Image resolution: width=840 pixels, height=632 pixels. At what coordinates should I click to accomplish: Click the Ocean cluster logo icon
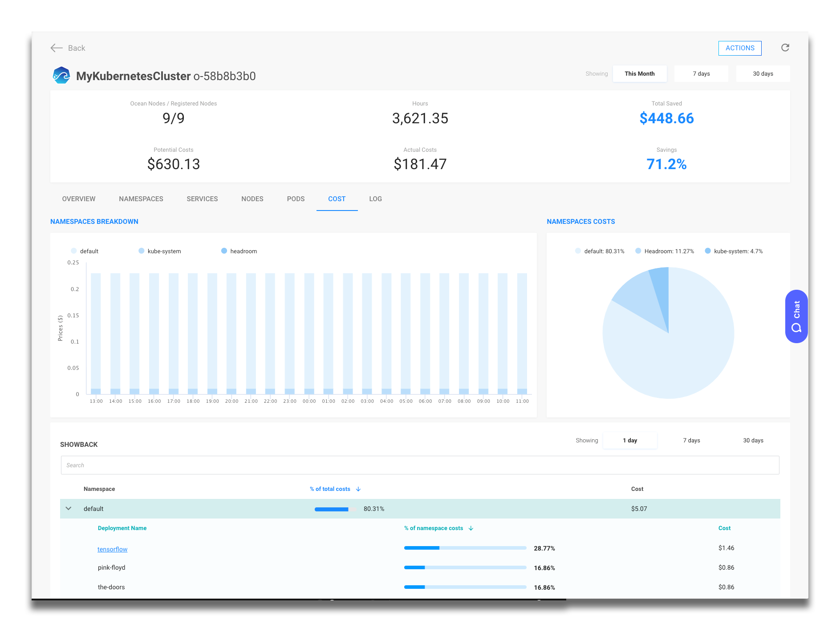(x=61, y=76)
